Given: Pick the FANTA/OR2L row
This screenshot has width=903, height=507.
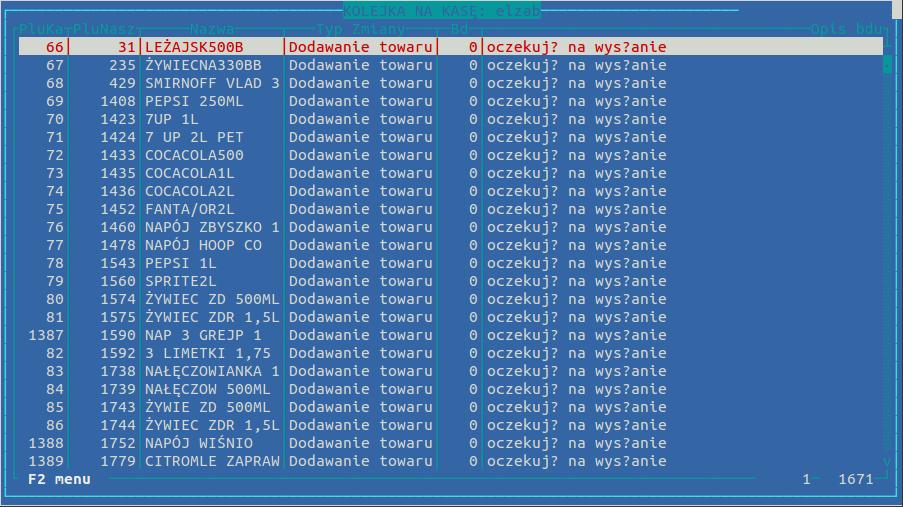Looking at the screenshot, I should pos(450,209).
